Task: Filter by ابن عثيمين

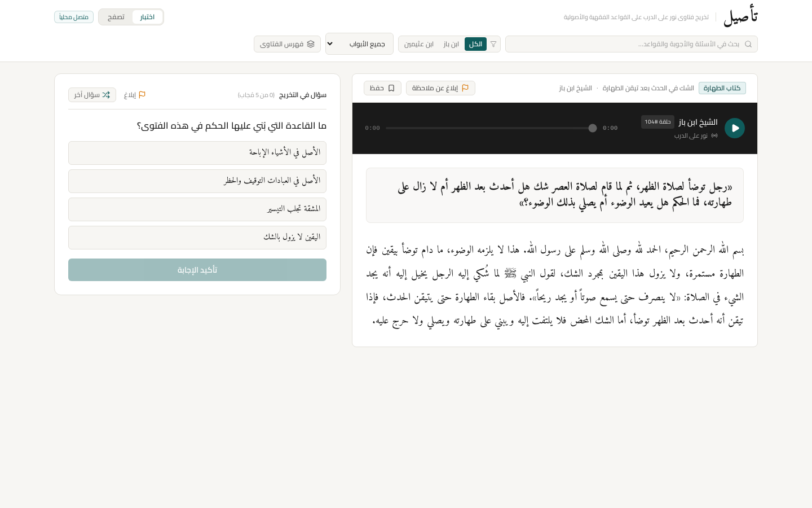Action: (419, 44)
